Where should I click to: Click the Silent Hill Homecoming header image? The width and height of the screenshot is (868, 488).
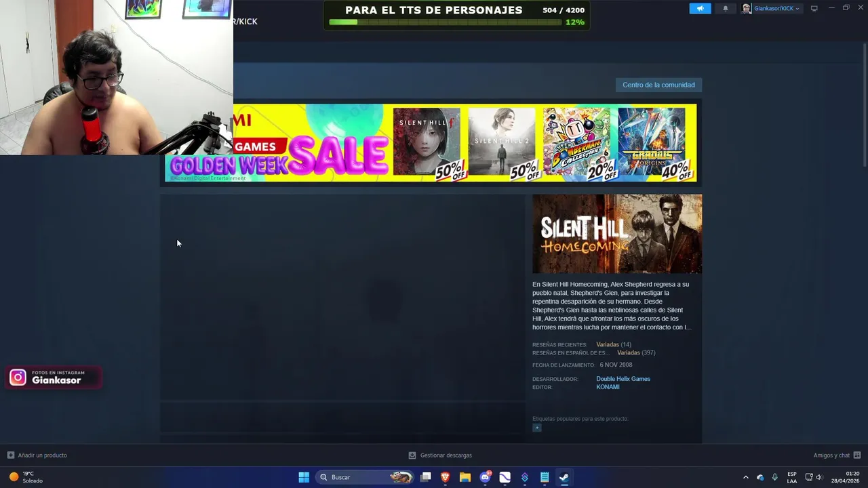click(x=617, y=234)
